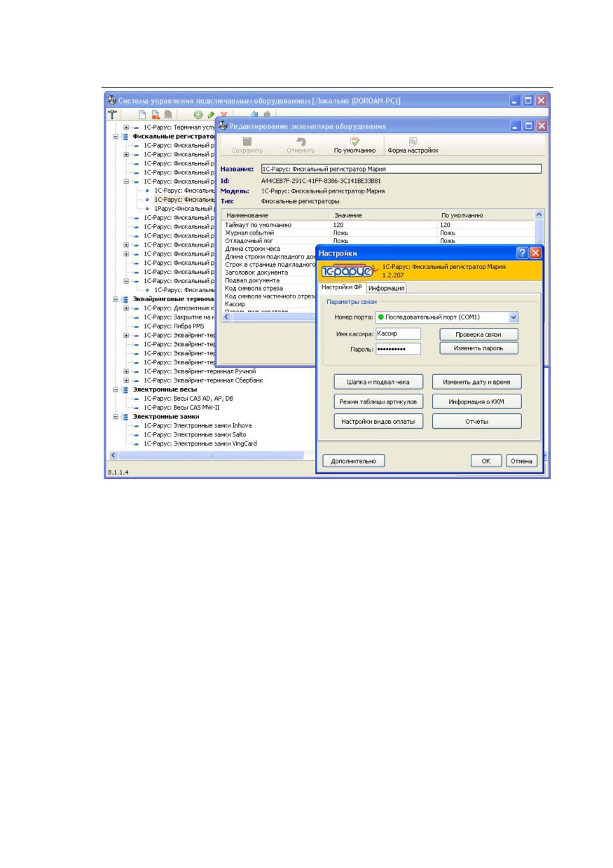Image resolution: width=613 pixels, height=868 pixels.
Task: Collapse the 'Фискальные регистраторы' tree group
Action: [116, 136]
